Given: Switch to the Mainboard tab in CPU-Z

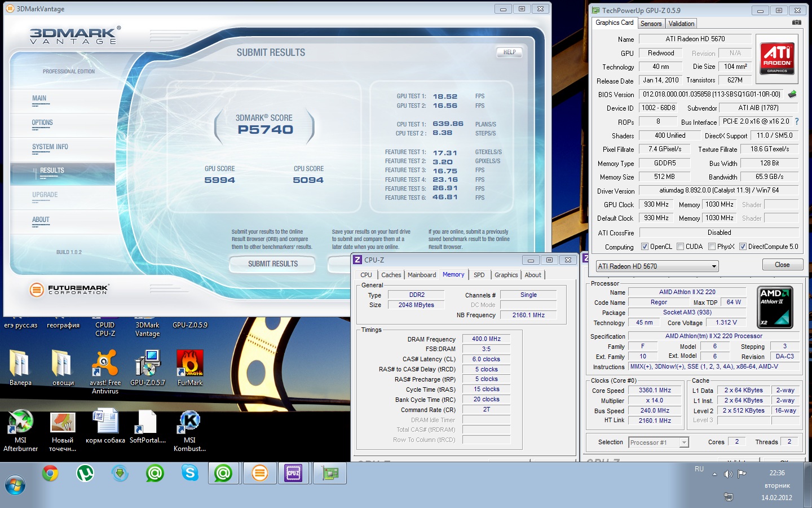Looking at the screenshot, I should (422, 275).
